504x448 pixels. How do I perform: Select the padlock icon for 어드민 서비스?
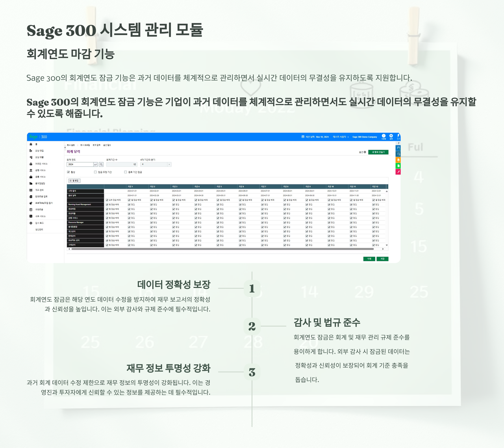[x=31, y=164]
